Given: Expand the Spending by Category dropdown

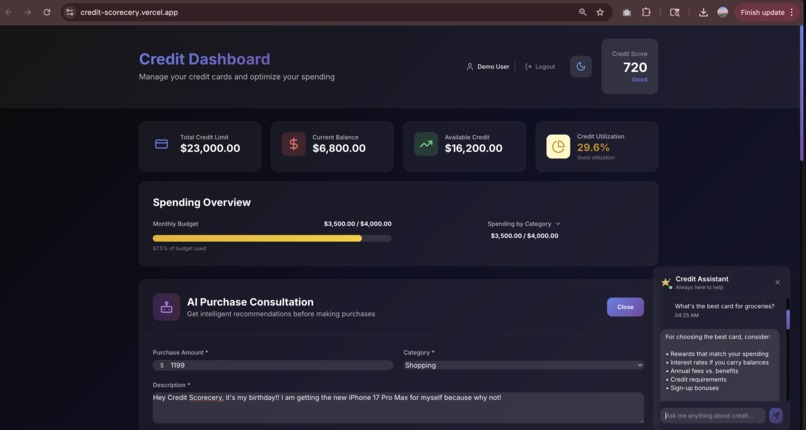Looking at the screenshot, I should (x=524, y=224).
